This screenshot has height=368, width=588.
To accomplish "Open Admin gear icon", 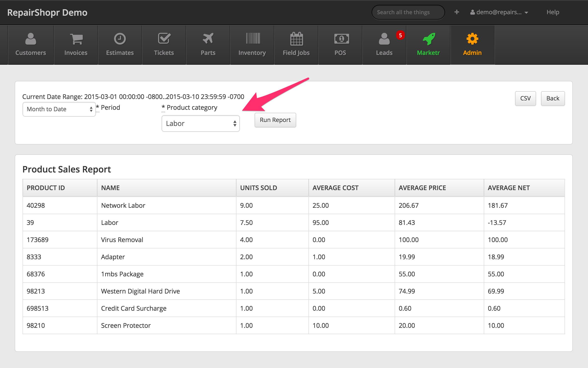I will point(472,39).
